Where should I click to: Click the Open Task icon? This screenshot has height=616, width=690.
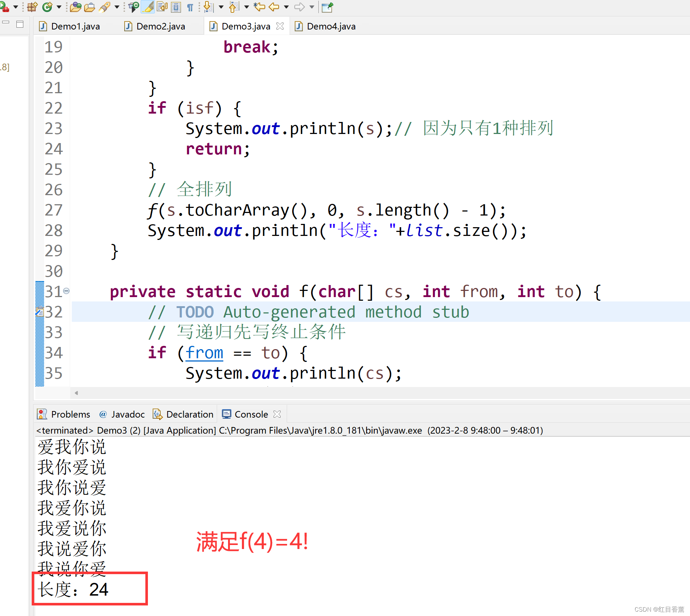pos(89,7)
